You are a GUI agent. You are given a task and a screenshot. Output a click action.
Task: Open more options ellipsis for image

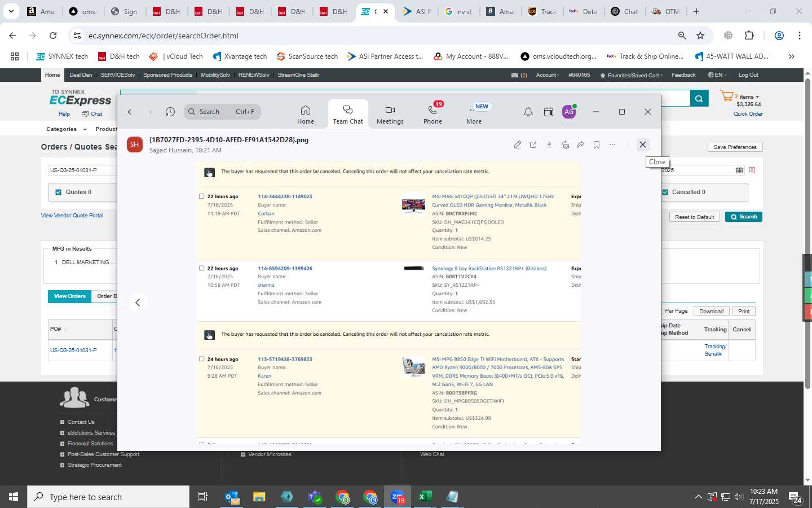pyautogui.click(x=612, y=145)
